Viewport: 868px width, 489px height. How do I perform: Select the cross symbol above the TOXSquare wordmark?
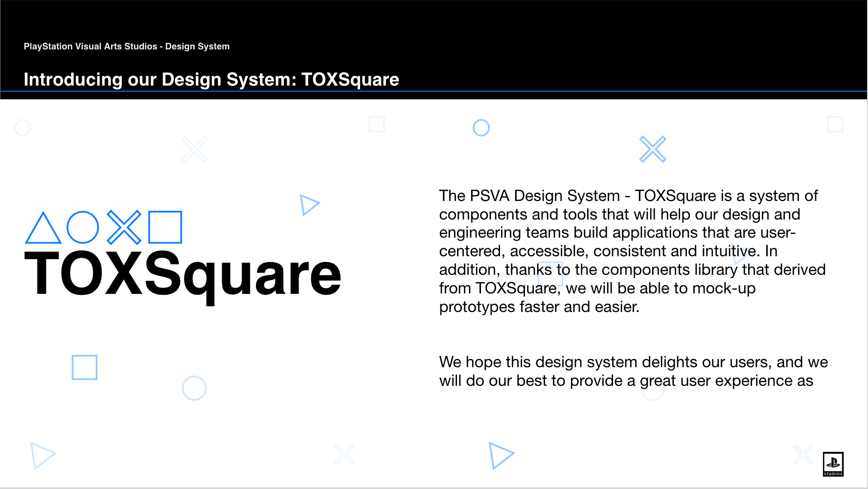124,227
